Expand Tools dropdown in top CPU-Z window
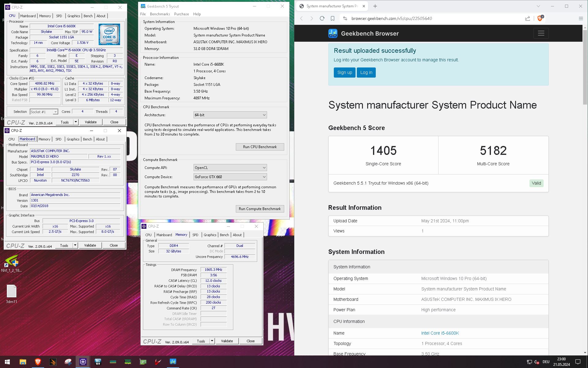Image resolution: width=588 pixels, height=368 pixels. (76, 122)
